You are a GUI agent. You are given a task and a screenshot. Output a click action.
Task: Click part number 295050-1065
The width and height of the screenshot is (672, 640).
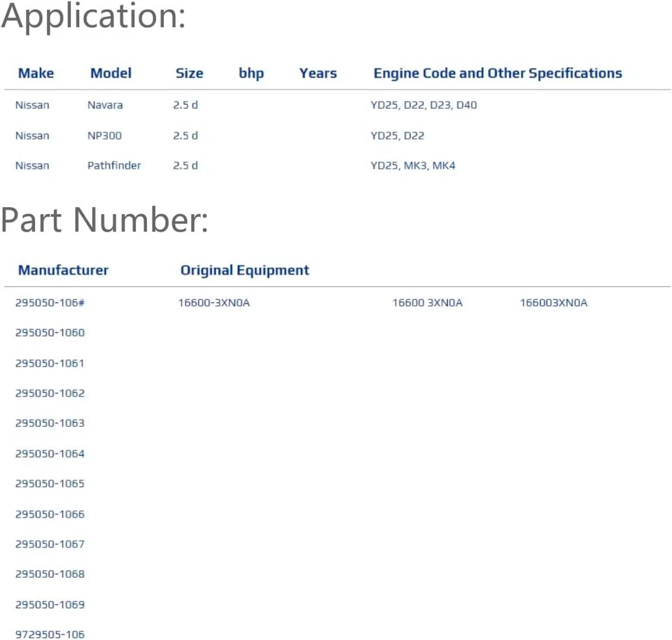[x=50, y=484]
